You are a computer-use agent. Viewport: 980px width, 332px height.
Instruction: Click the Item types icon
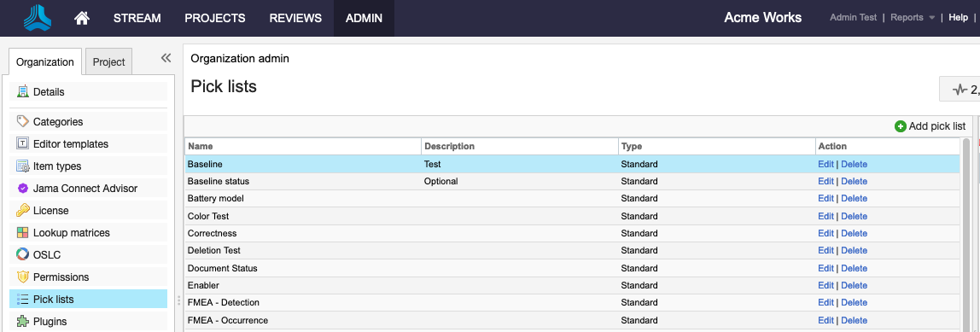tap(22, 166)
